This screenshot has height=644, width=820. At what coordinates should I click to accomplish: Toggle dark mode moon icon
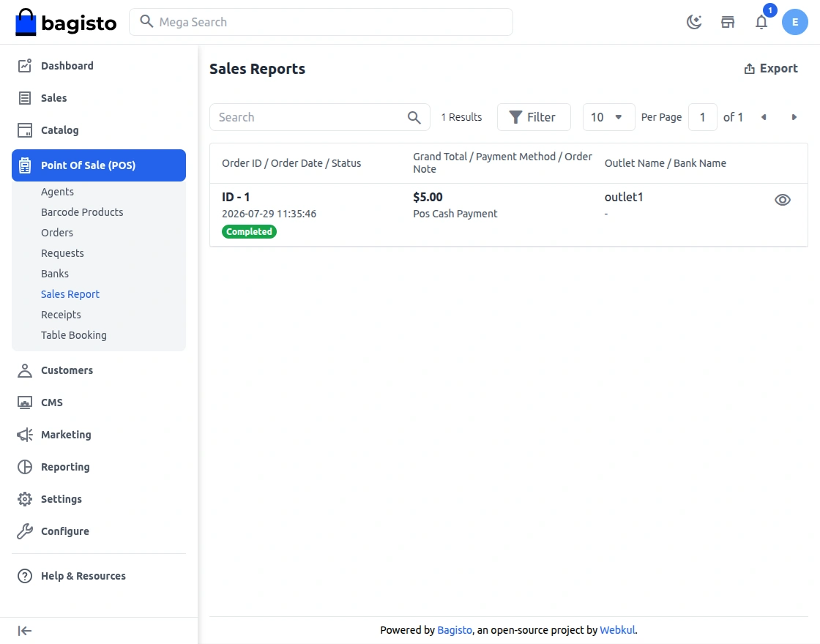click(694, 22)
